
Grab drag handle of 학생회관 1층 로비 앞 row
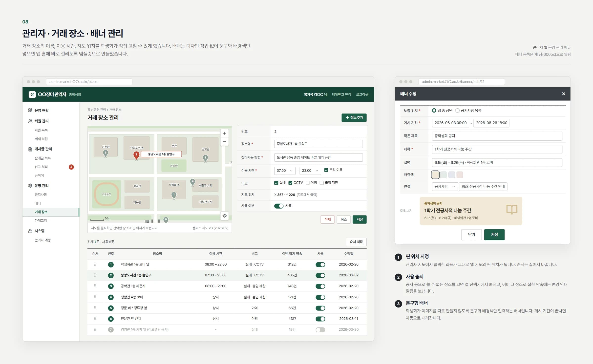pos(95,264)
